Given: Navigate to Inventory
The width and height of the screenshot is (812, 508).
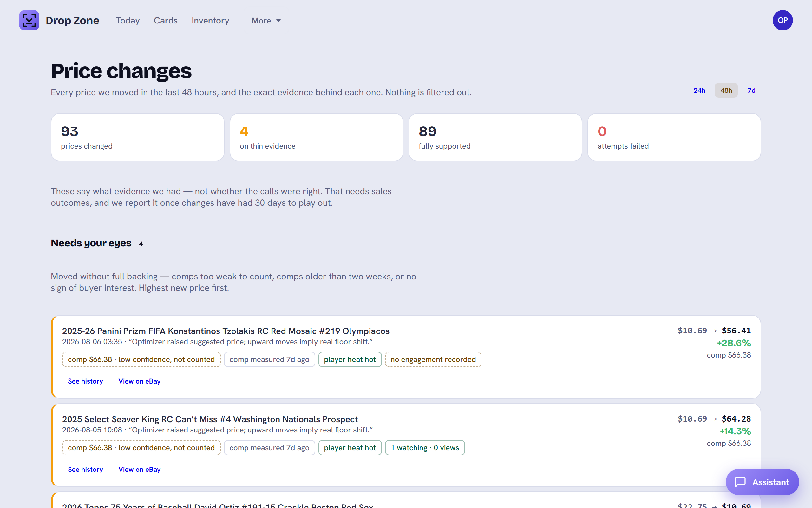Looking at the screenshot, I should (210, 21).
